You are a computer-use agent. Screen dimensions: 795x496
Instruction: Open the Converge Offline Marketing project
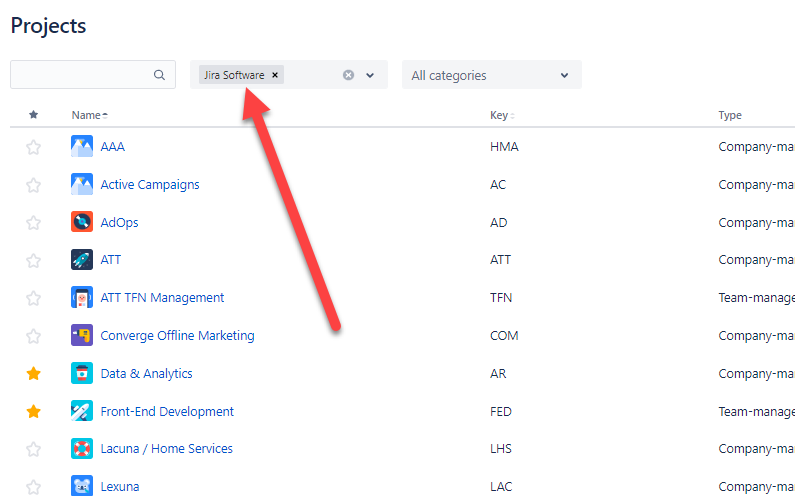[x=177, y=336]
